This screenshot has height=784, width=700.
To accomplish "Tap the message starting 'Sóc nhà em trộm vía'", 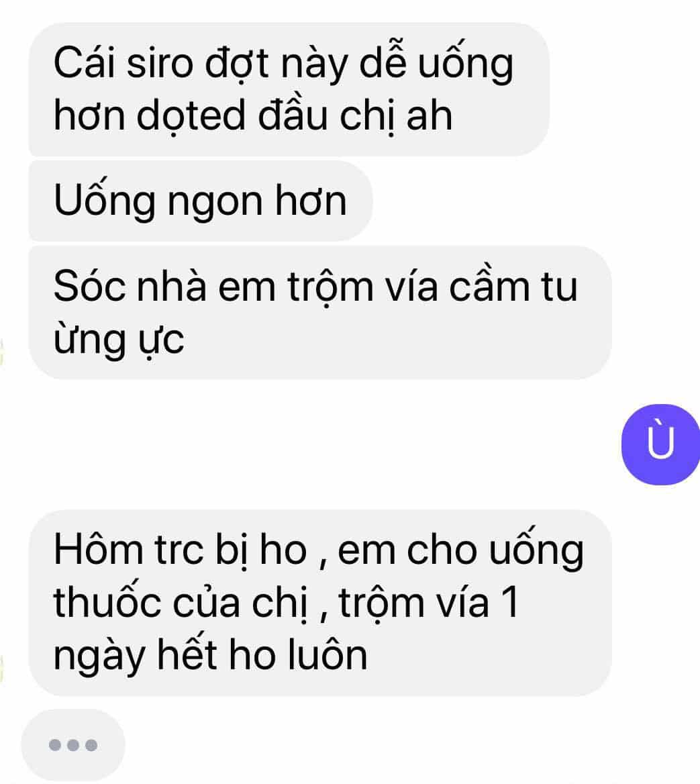I will pos(320,313).
